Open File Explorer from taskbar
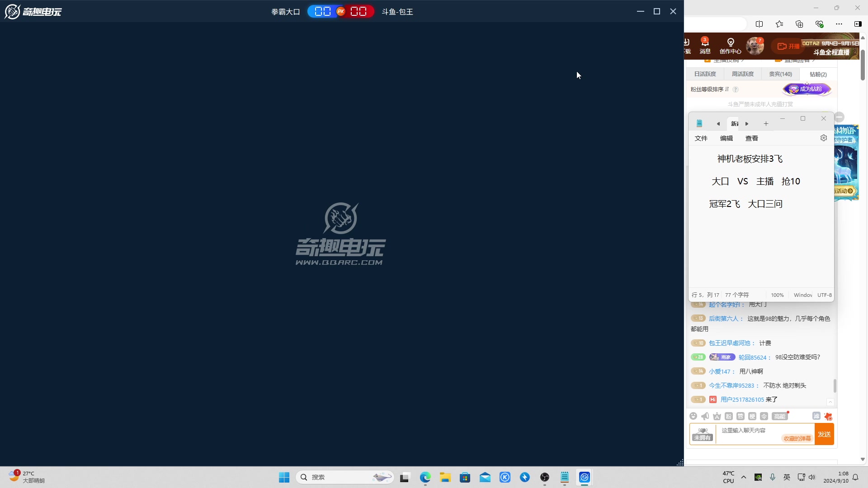 445,477
